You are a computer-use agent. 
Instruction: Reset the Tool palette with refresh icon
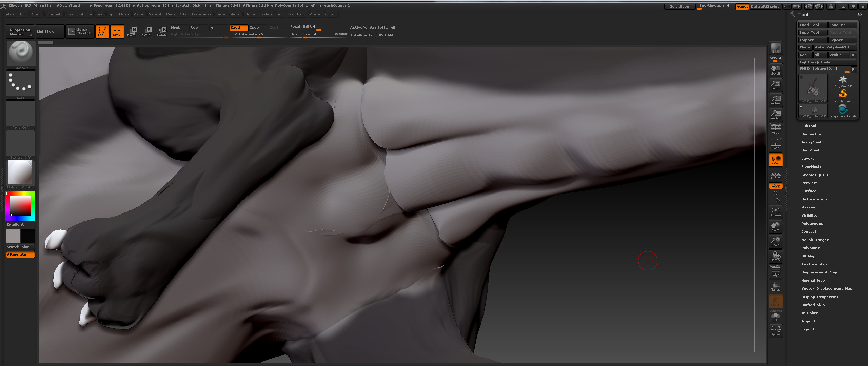[x=860, y=15]
